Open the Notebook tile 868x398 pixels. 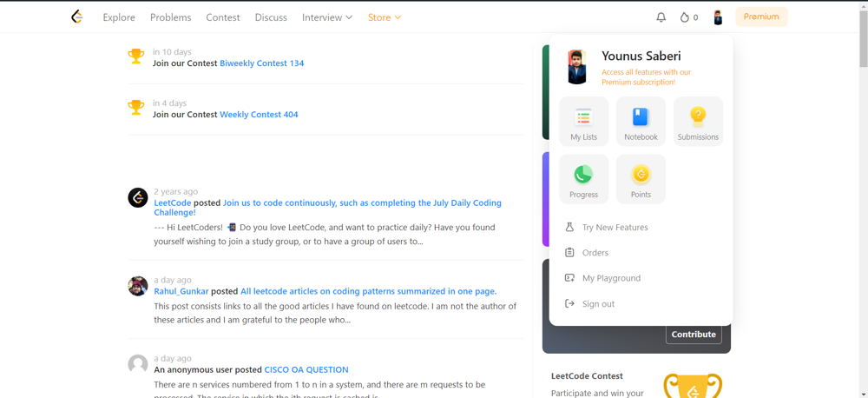[641, 122]
